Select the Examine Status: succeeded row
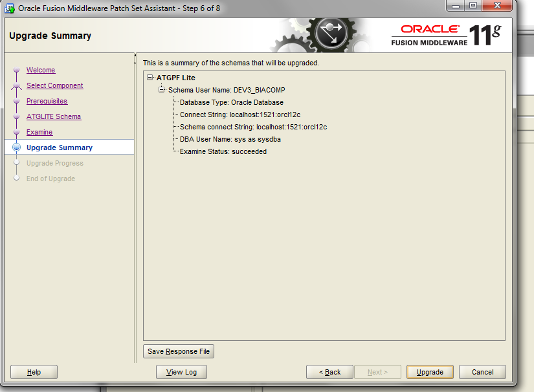534x392 pixels. pos(223,151)
